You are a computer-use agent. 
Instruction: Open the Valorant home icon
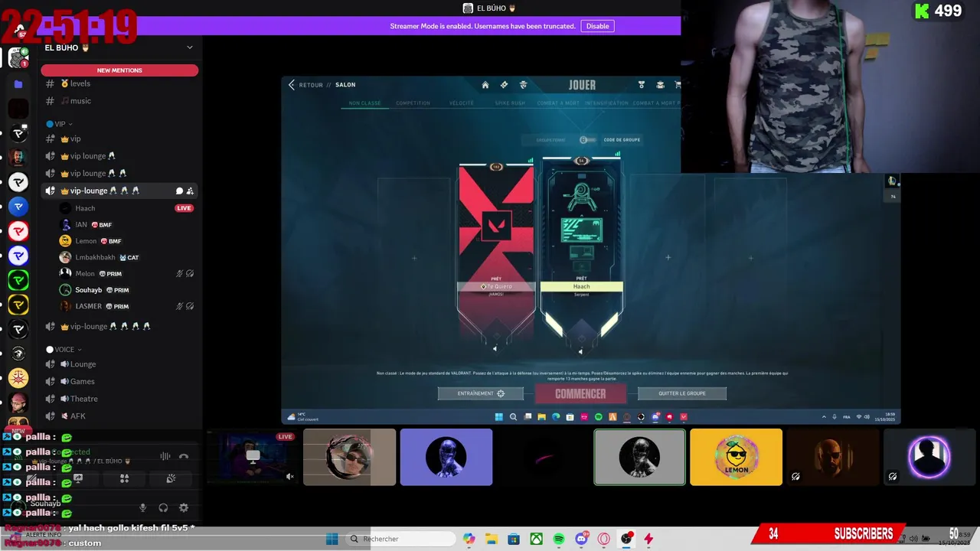pyautogui.click(x=485, y=85)
